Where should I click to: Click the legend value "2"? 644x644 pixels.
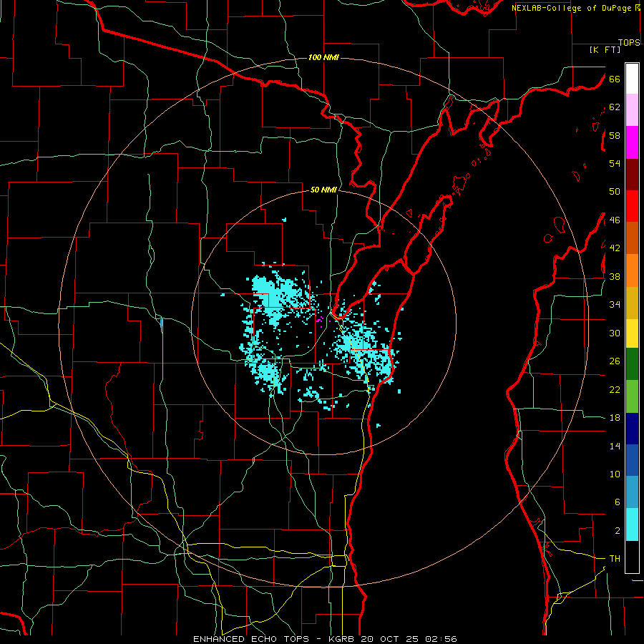point(618,531)
